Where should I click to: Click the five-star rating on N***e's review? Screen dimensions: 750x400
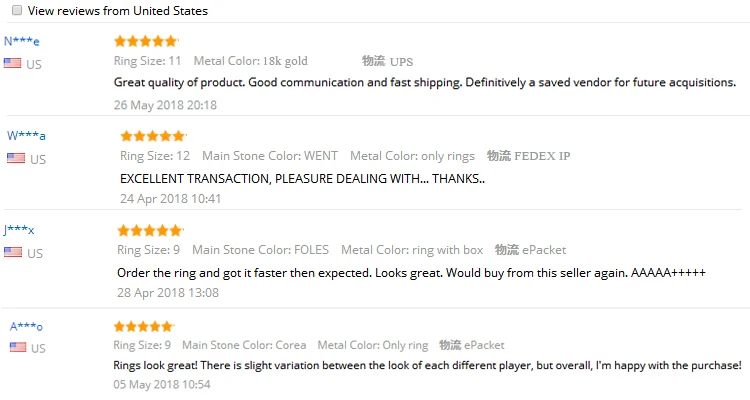pos(145,41)
